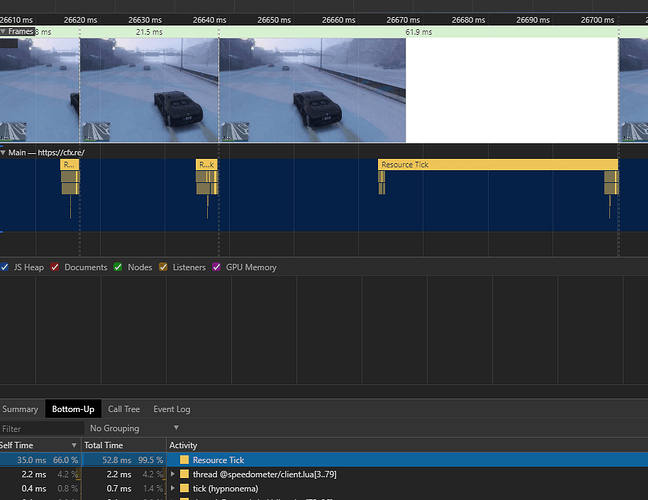Toggle the JS Heap checkbox
648x500 pixels.
[x=5, y=267]
